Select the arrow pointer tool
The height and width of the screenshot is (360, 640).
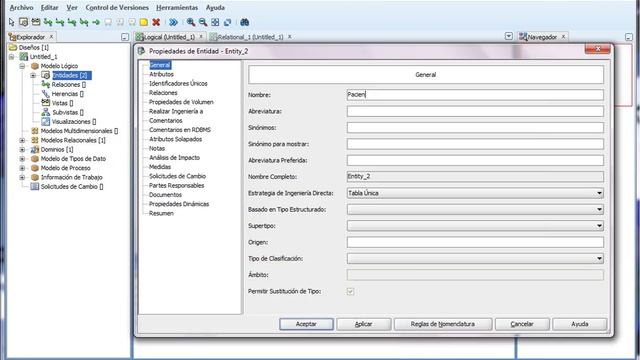pyautogui.click(x=11, y=22)
